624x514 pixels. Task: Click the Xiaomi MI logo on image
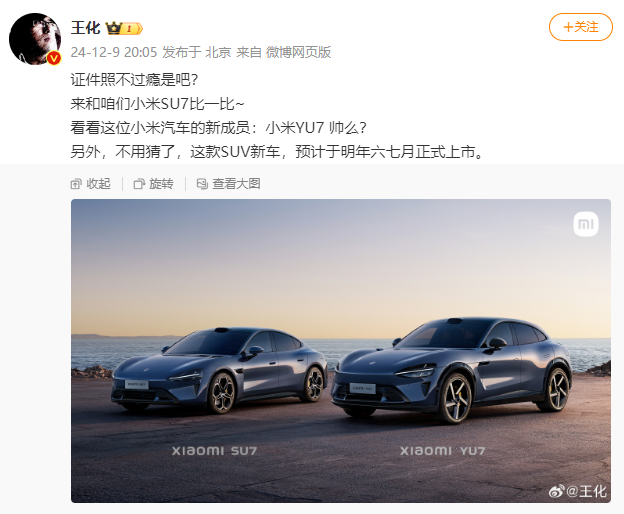(586, 224)
